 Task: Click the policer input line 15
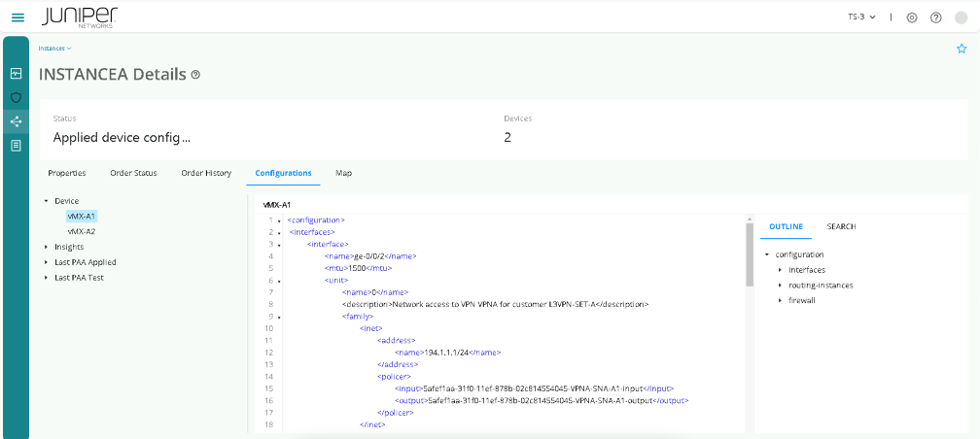click(x=534, y=388)
